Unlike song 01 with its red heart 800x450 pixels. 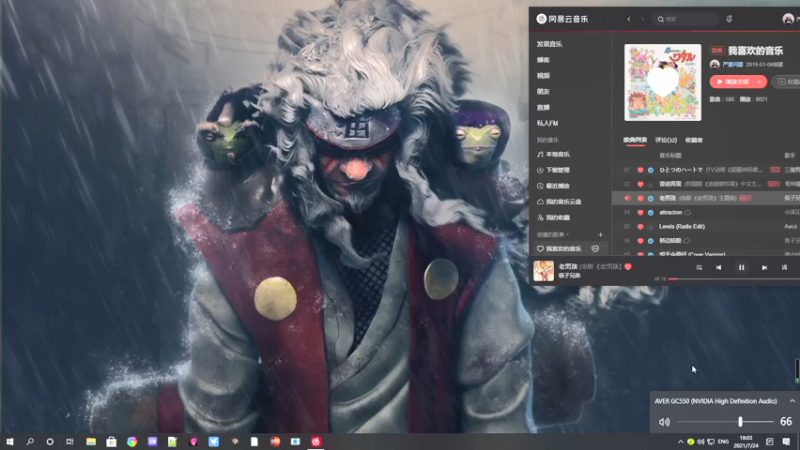point(640,170)
